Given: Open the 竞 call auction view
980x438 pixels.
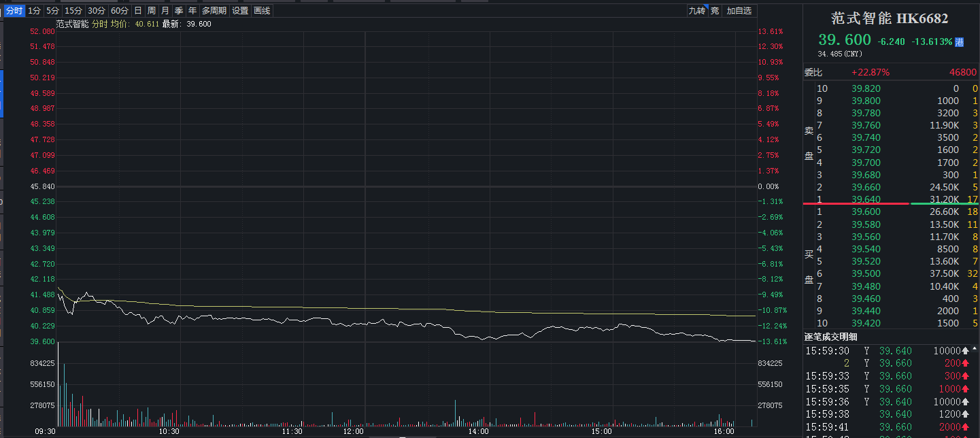Looking at the screenshot, I should click(x=715, y=10).
